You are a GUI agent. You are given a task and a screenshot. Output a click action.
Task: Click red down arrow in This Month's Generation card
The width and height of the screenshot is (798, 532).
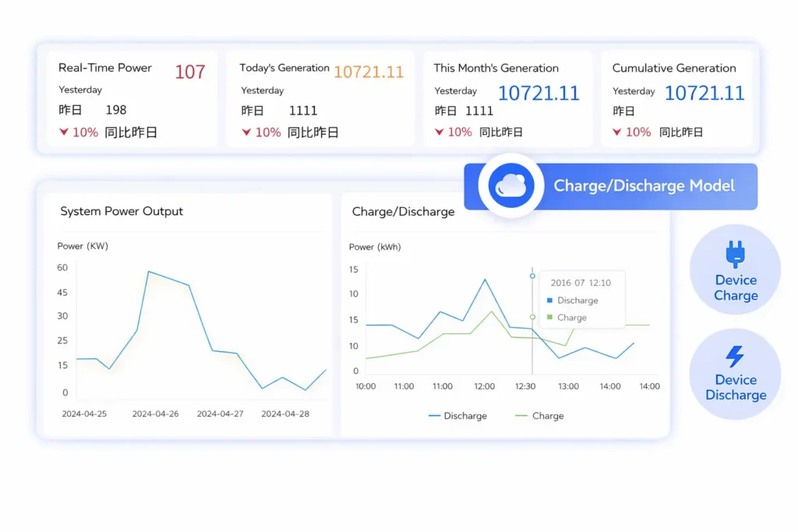pyautogui.click(x=439, y=132)
